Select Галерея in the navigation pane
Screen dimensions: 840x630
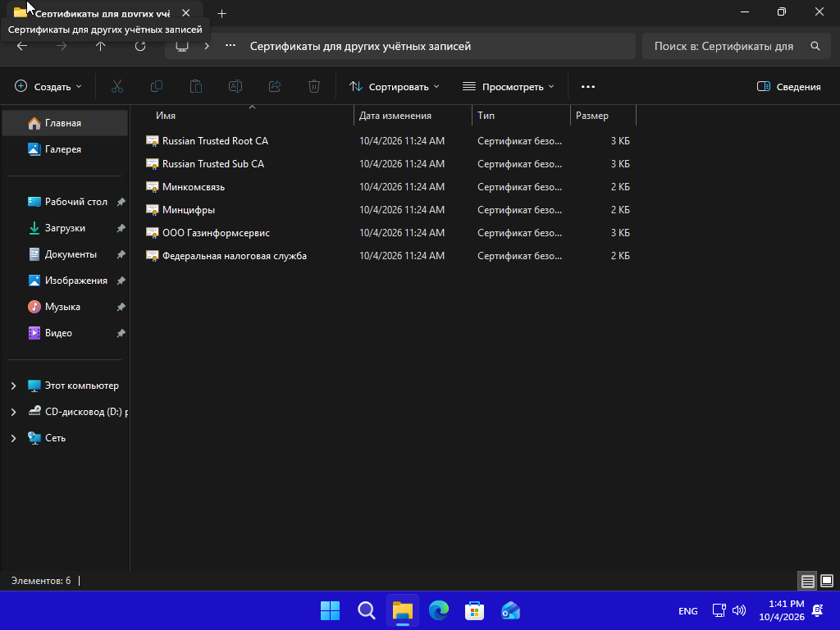pos(65,149)
